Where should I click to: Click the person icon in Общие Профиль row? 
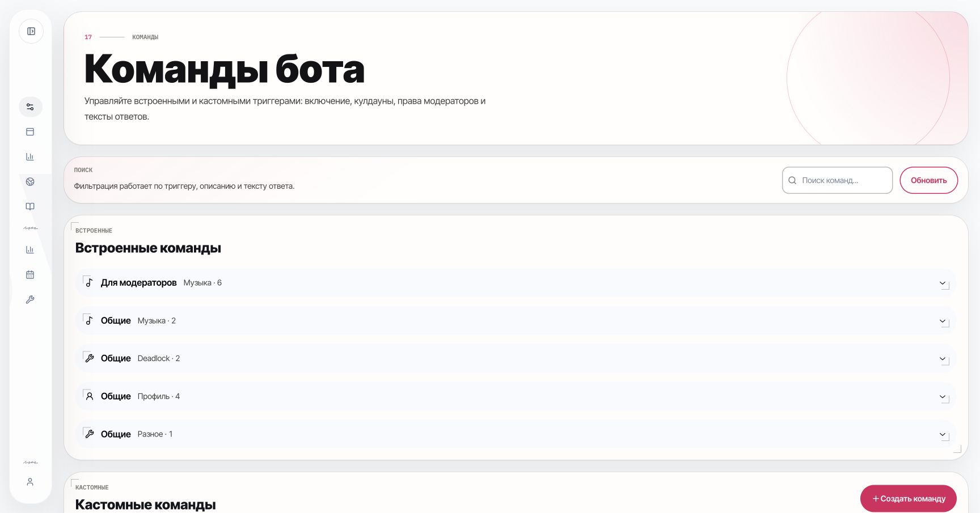click(x=89, y=396)
